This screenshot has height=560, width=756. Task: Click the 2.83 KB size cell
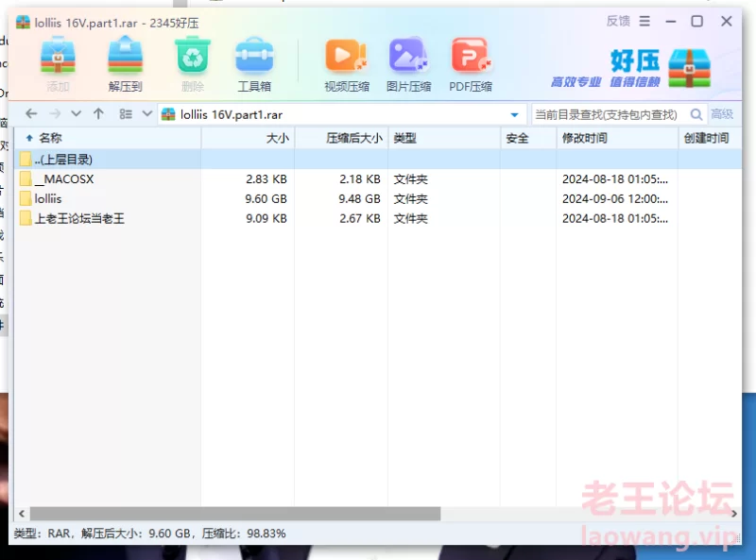click(266, 178)
